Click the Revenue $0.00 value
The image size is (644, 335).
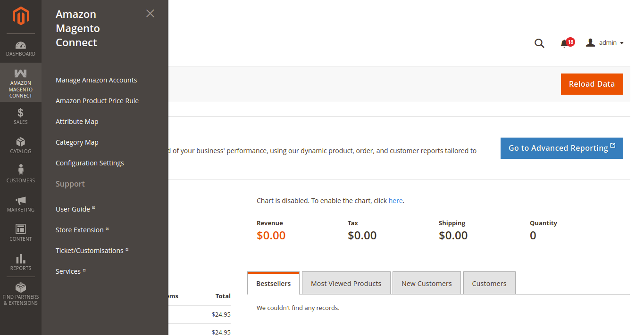pos(271,236)
